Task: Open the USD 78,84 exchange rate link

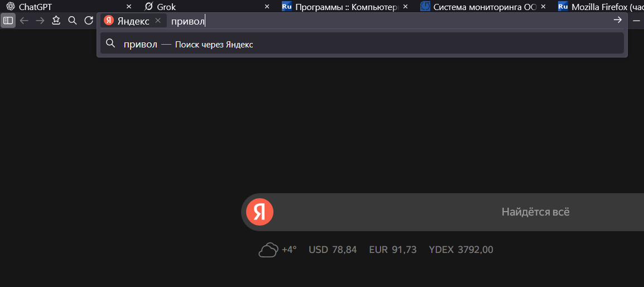Action: [x=333, y=250]
